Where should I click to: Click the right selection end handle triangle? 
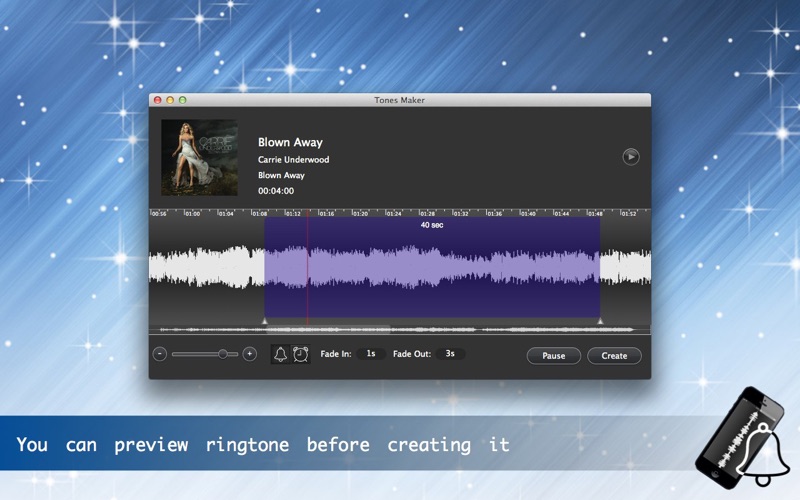(600, 321)
